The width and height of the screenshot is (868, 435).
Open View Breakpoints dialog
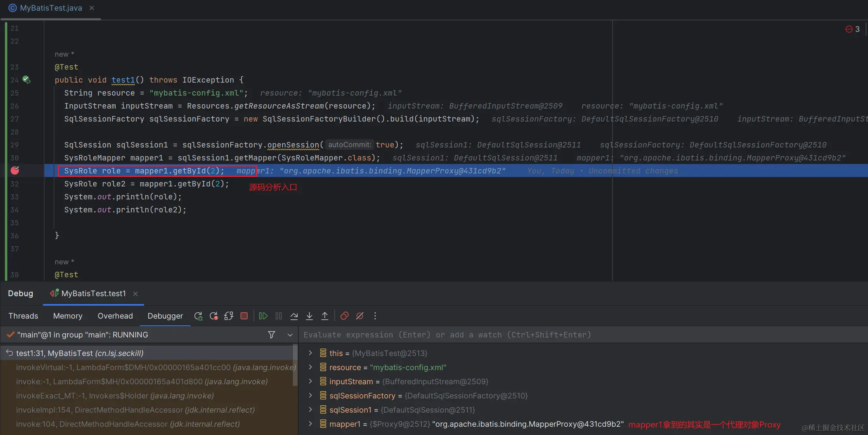pos(344,316)
